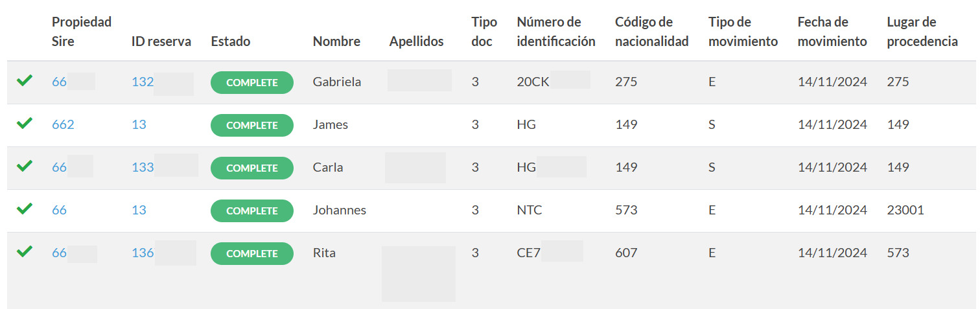The width and height of the screenshot is (980, 309).
Task: Open Propiedad Sire link in Johannes's row
Action: tap(59, 210)
